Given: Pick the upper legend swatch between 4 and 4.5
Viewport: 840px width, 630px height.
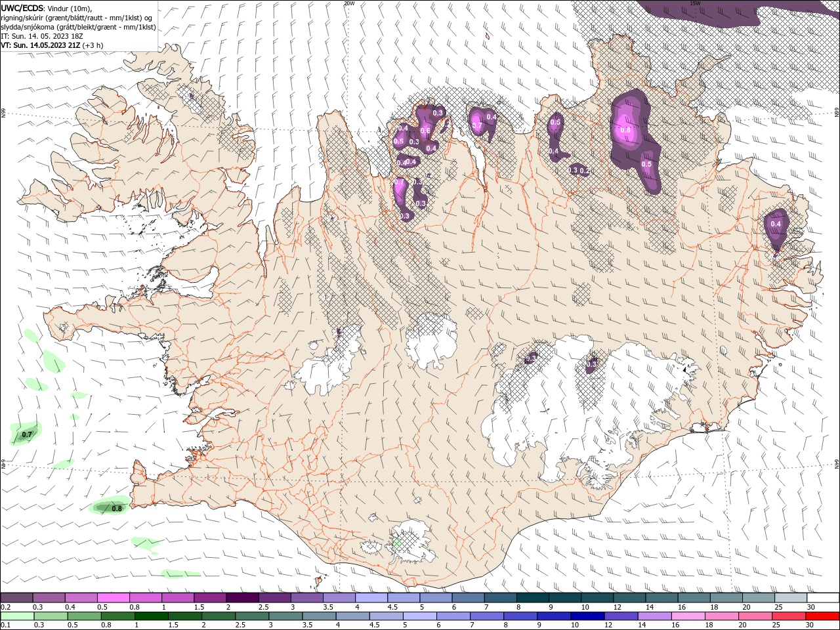Looking at the screenshot, I should click(371, 598).
